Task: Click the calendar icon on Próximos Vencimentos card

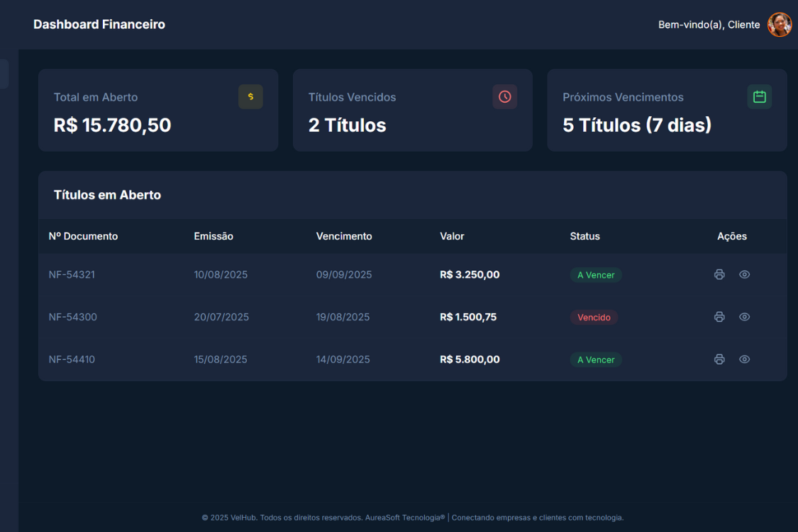Action: point(759,96)
